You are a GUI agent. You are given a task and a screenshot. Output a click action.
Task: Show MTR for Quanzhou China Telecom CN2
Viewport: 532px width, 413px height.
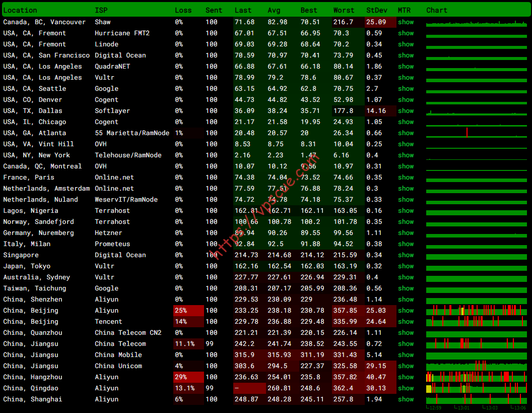coord(406,333)
